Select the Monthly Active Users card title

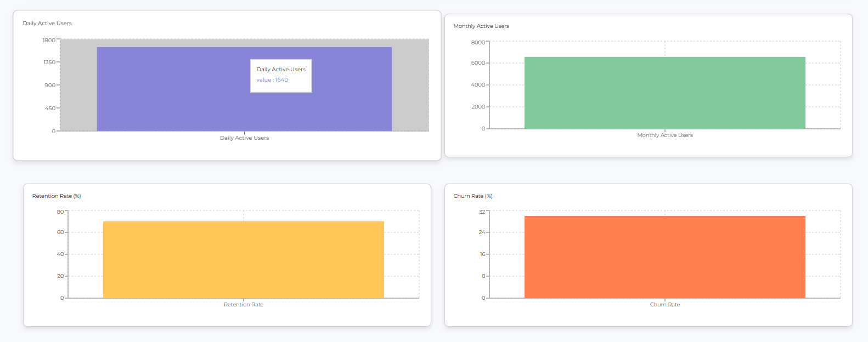(x=481, y=26)
